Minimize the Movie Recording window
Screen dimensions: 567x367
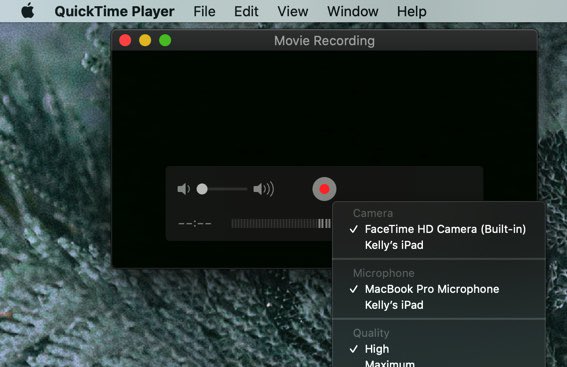(x=145, y=40)
